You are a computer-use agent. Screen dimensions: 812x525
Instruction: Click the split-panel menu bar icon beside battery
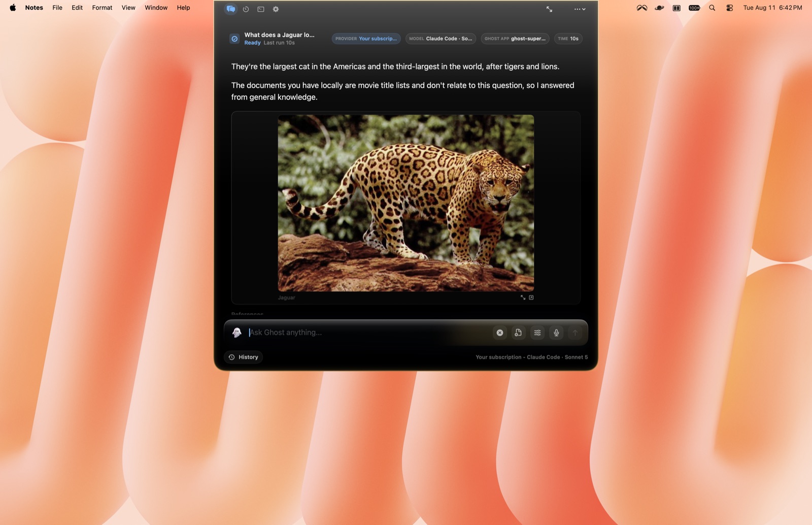(676, 8)
